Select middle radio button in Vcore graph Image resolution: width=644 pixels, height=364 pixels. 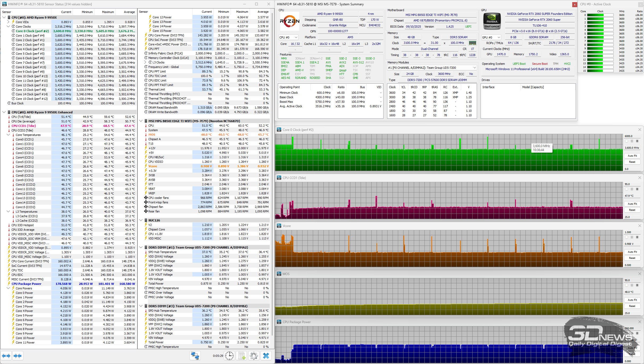[x=632, y=237]
